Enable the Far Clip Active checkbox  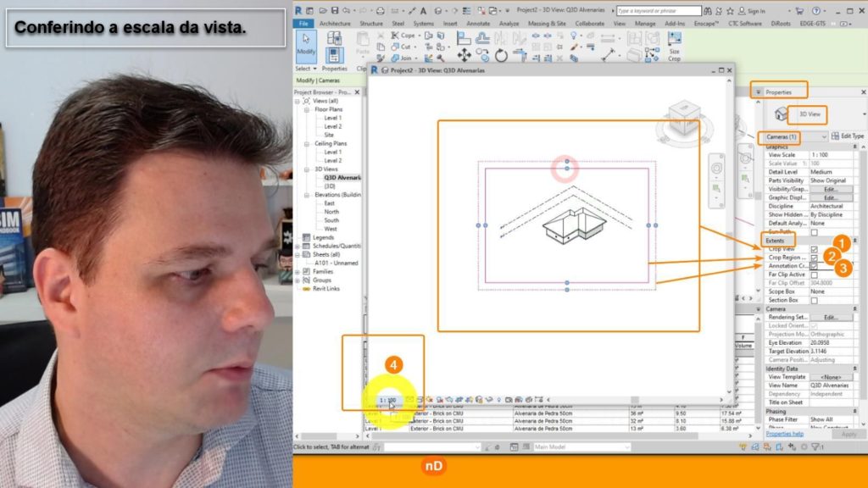coord(814,274)
